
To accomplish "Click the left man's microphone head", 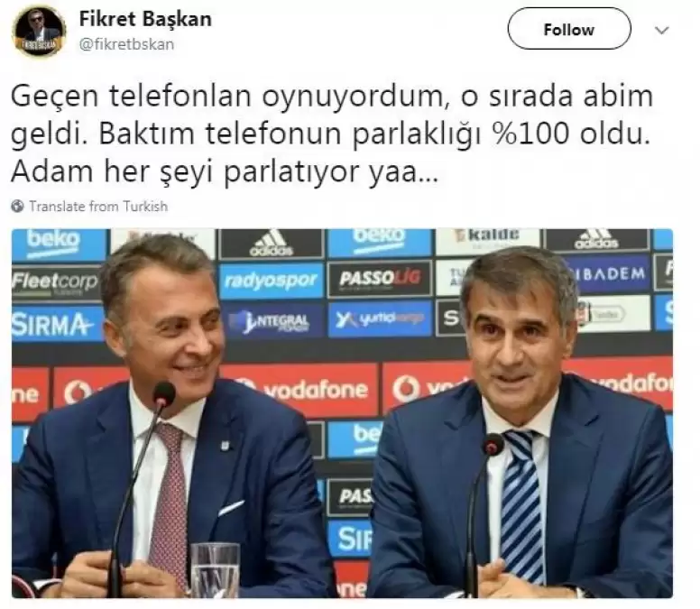I will pyautogui.click(x=164, y=394).
